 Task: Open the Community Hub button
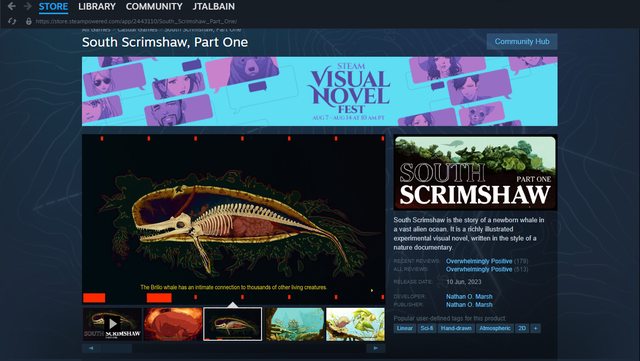(522, 42)
